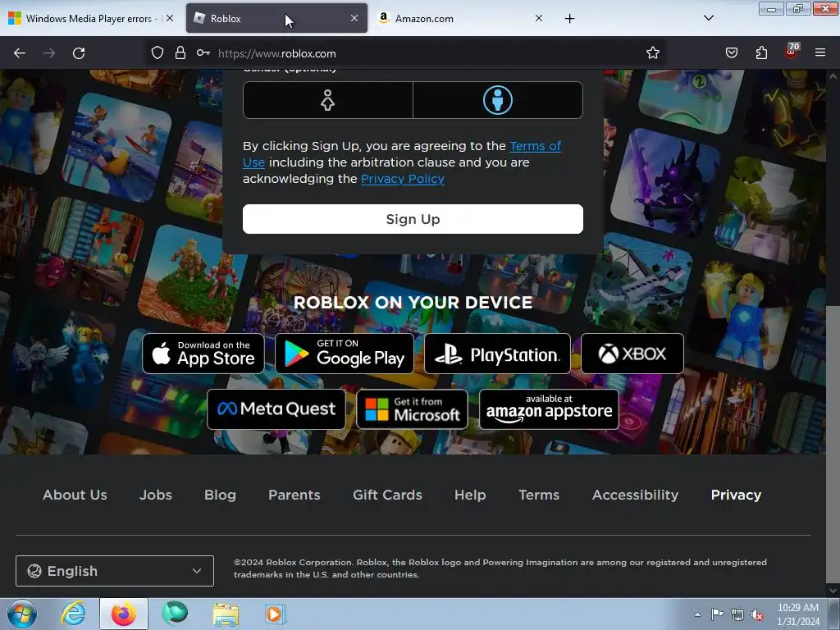List all tabs dropdown arrow
Screen dimensions: 840x630
click(x=708, y=18)
